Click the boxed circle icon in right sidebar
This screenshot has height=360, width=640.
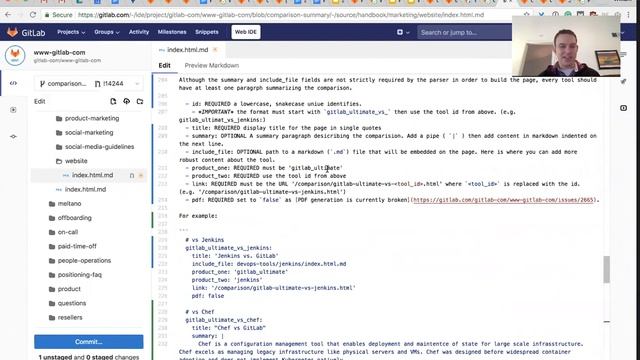[623, 108]
